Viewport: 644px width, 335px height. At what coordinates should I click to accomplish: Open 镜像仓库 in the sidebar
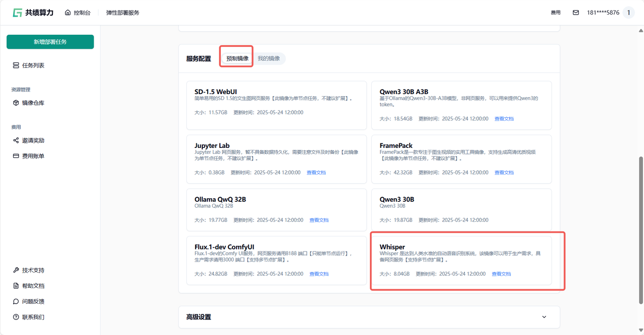tap(33, 103)
